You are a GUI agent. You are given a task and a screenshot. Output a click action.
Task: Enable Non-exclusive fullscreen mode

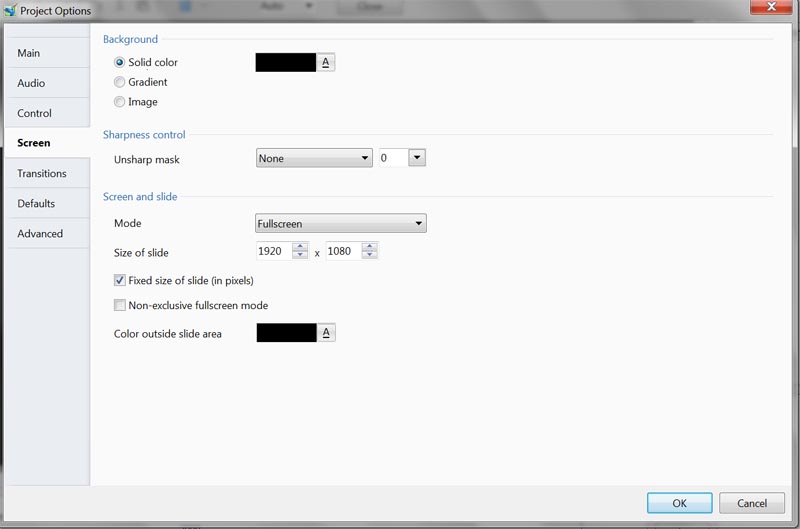[x=120, y=306]
